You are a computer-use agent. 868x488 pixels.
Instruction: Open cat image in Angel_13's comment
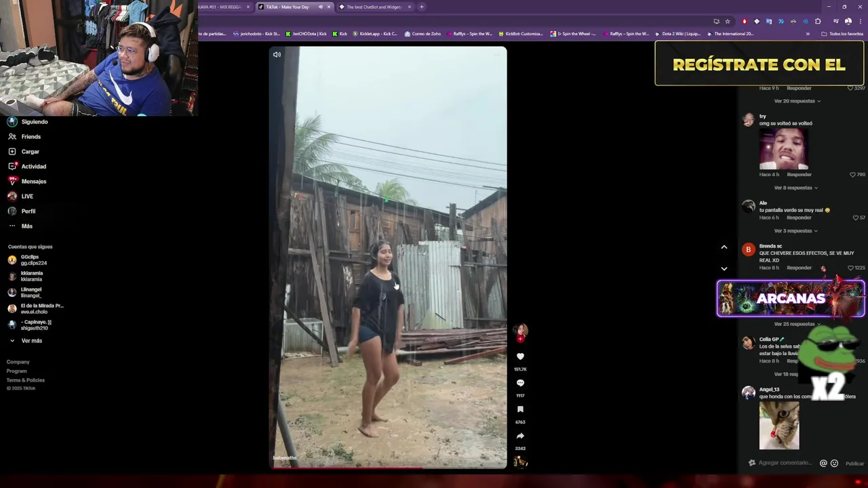click(x=779, y=426)
